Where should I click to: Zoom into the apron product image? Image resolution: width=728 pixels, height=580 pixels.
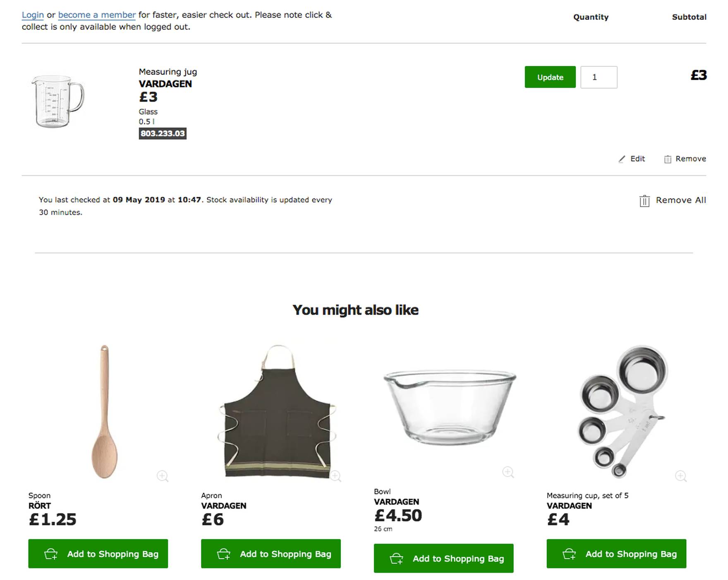tap(335, 476)
